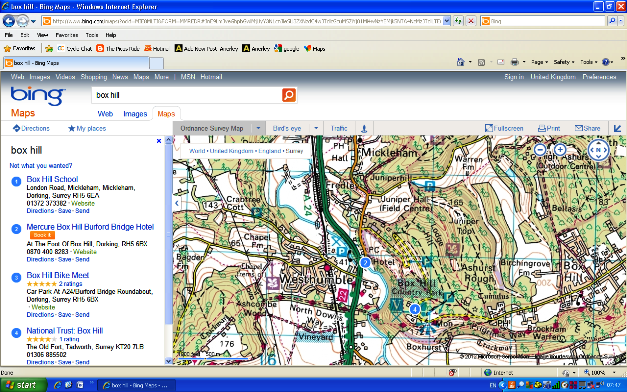This screenshot has height=392, width=627.
Task: Expand the browser address bar dropdown
Action: [447, 21]
